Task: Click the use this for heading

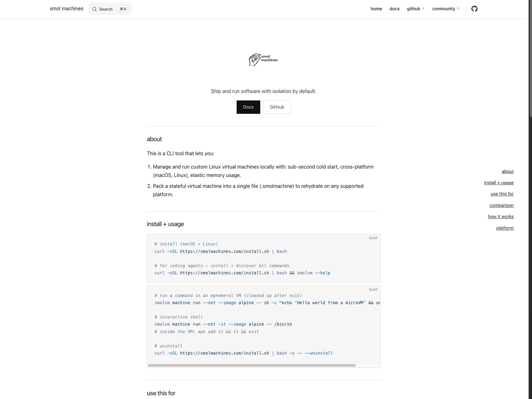Action: tap(161, 393)
